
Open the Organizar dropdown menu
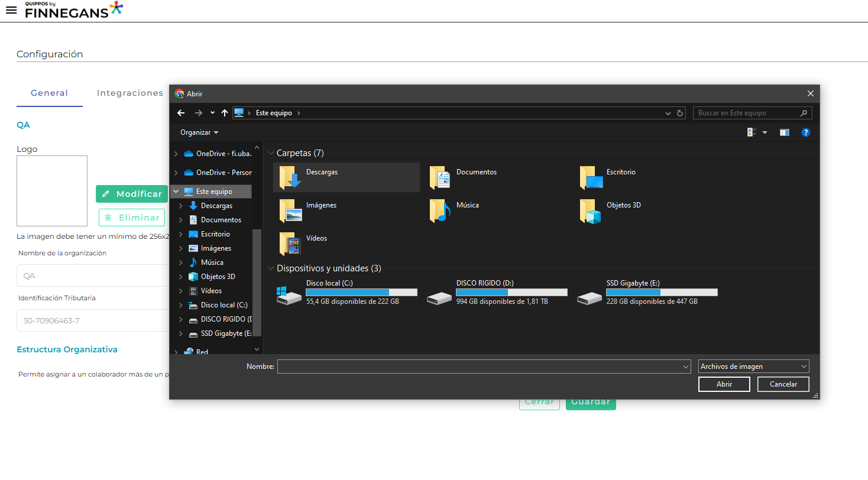(x=199, y=132)
